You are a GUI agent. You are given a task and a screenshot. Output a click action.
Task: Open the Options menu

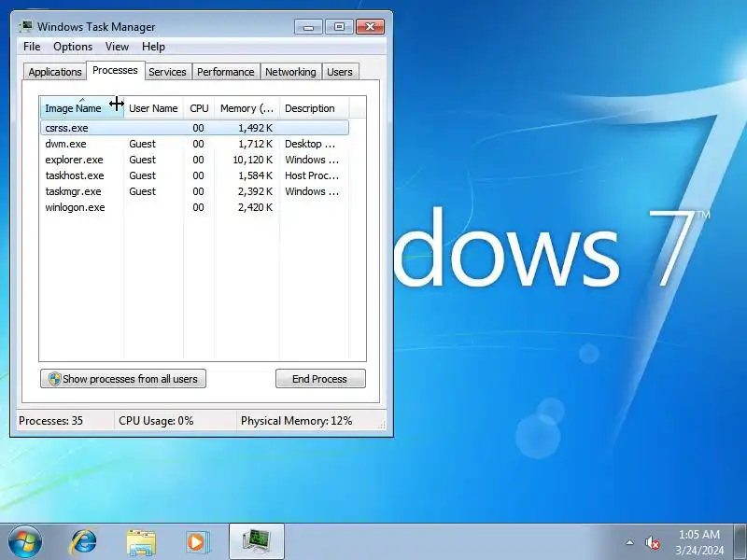click(73, 47)
